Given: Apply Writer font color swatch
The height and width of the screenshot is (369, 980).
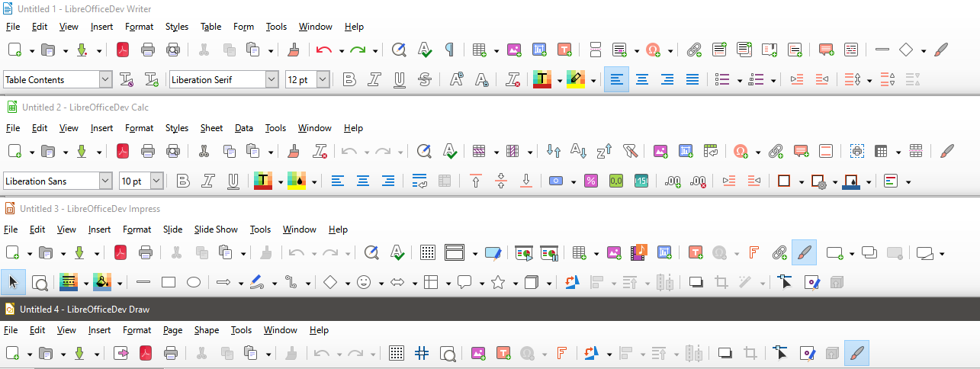Looking at the screenshot, I should (542, 79).
